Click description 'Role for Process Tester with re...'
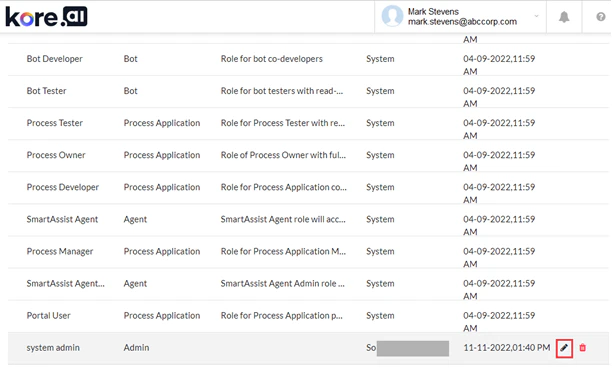The image size is (614, 374). pyautogui.click(x=283, y=123)
